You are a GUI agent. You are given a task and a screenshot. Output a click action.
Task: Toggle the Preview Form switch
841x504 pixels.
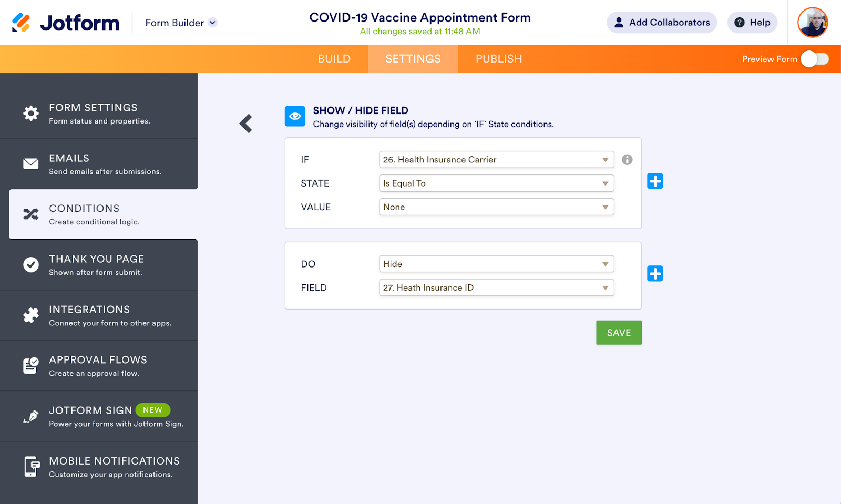pyautogui.click(x=814, y=59)
